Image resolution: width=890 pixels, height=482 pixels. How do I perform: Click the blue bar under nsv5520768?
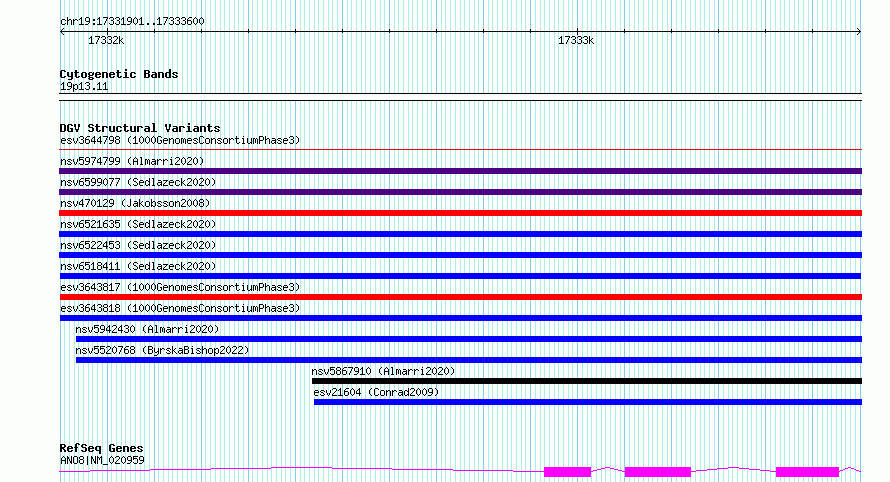point(469,360)
